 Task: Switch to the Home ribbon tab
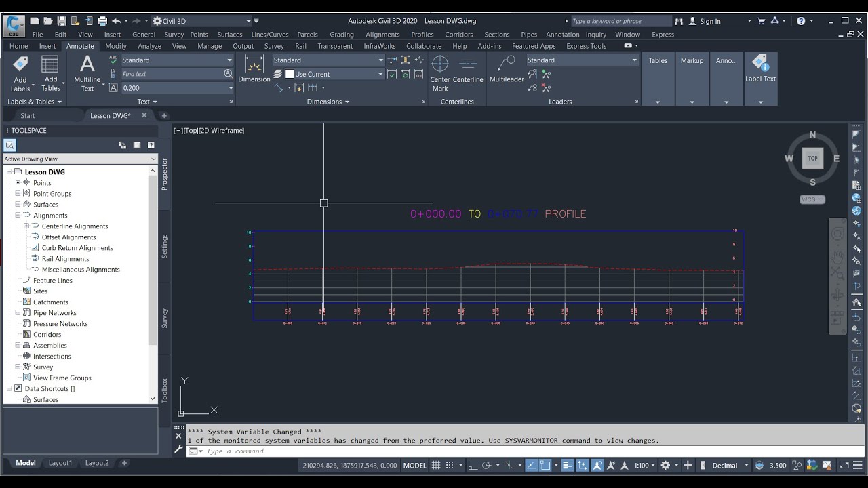point(18,46)
